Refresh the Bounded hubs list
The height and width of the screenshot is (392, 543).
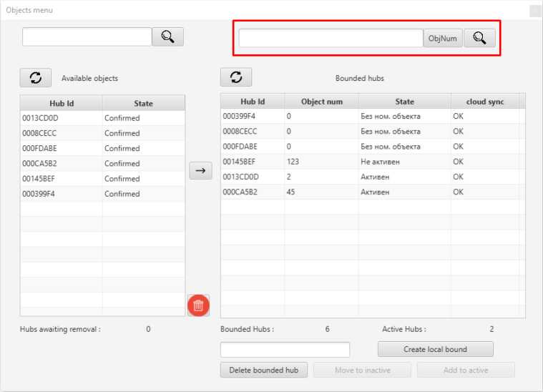(236, 78)
